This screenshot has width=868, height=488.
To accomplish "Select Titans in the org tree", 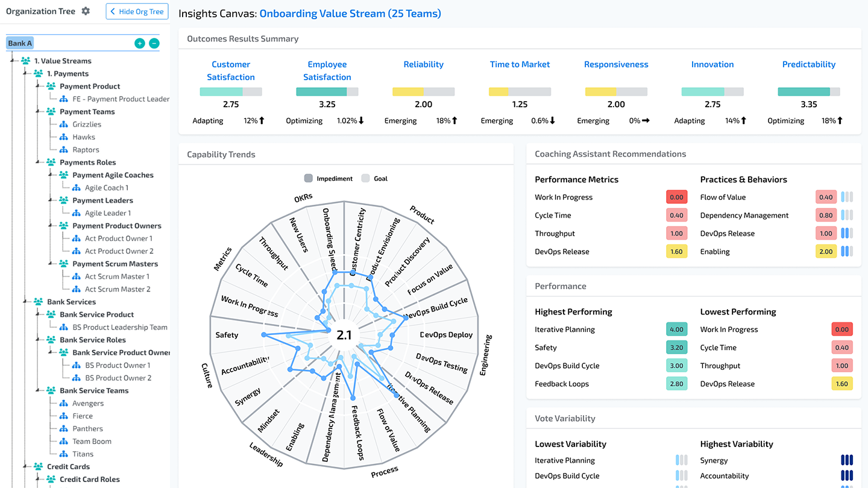I will point(83,454).
